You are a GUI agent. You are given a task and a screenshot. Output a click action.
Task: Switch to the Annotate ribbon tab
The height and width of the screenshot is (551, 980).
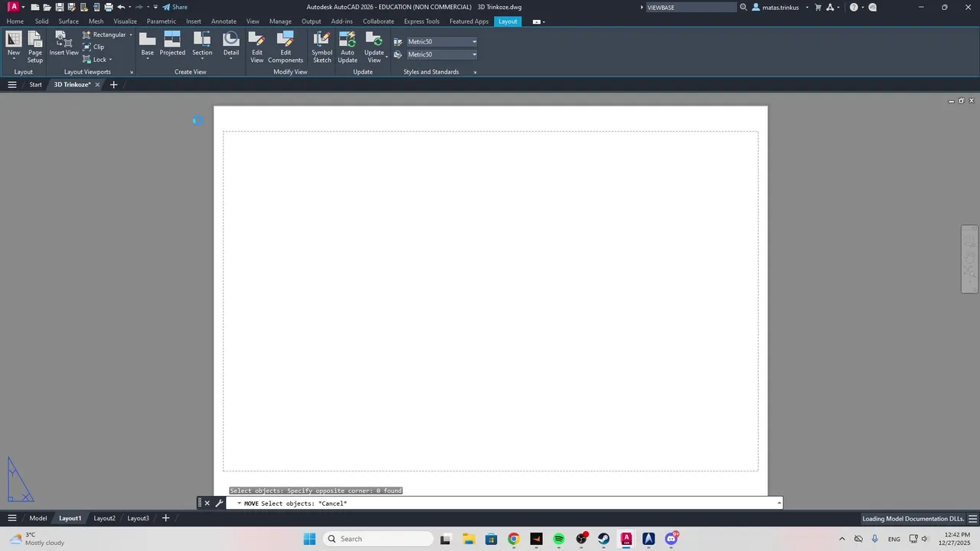coord(224,21)
